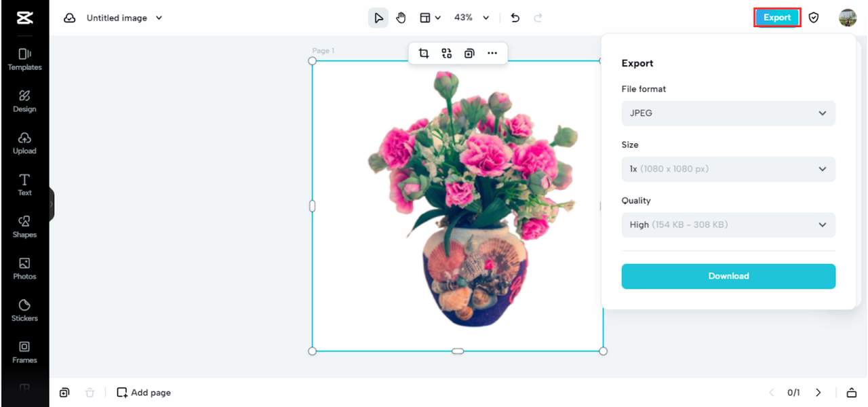Click the duplicate page icon in bottom bar
The height and width of the screenshot is (407, 868).
64,393
